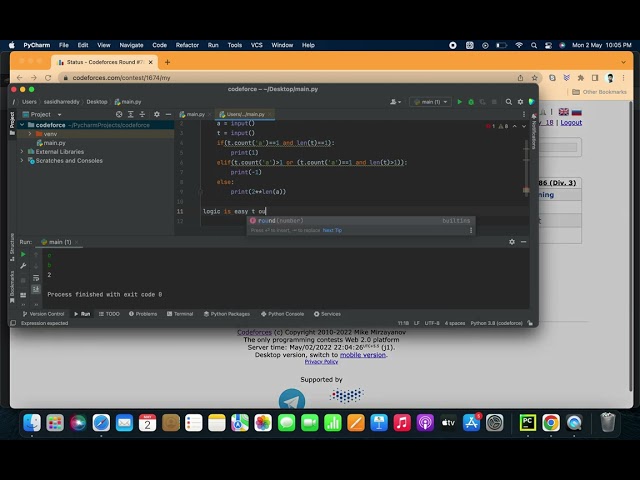Image resolution: width=640 pixels, height=480 pixels.
Task: Open the Terminal tool window tab
Action: point(180,314)
